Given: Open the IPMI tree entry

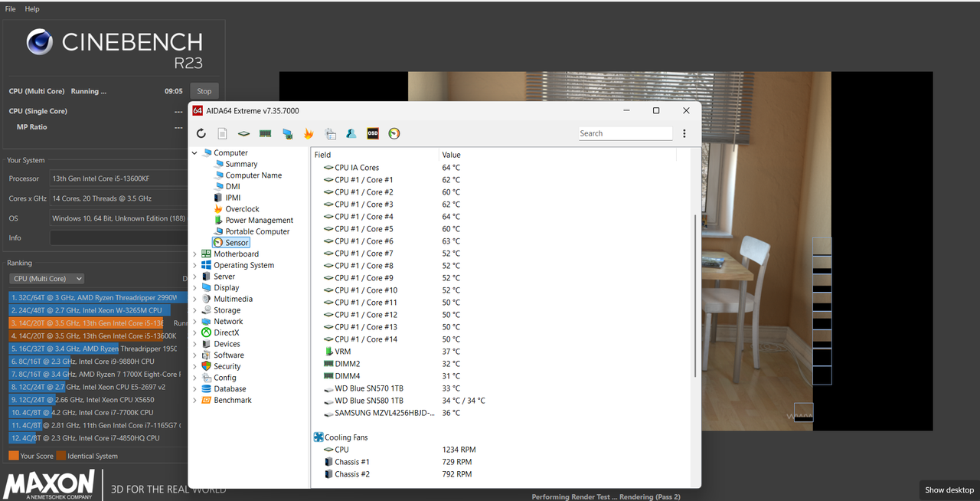Looking at the screenshot, I should 233,198.
